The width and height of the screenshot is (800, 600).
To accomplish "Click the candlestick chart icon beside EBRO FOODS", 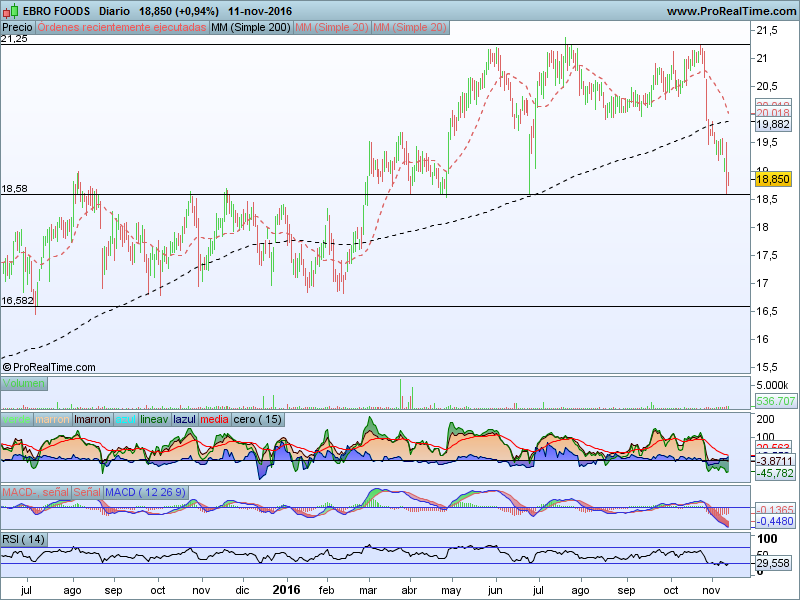I will (10, 10).
